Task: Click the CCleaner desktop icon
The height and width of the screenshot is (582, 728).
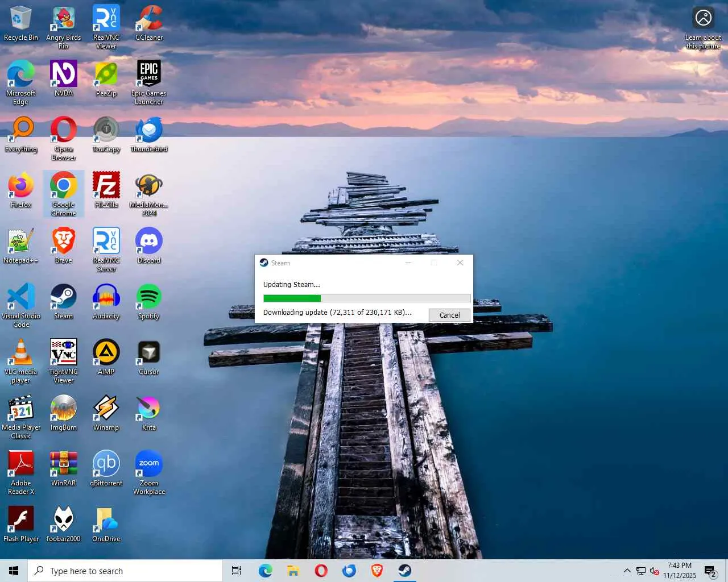Action: tap(149, 24)
